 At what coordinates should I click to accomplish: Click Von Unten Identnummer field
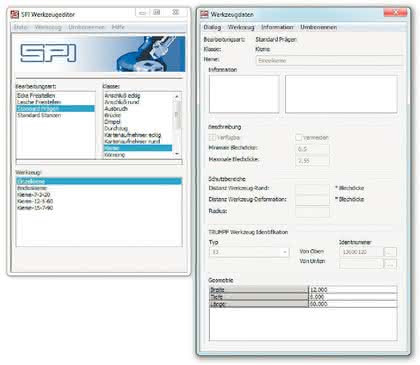click(361, 264)
